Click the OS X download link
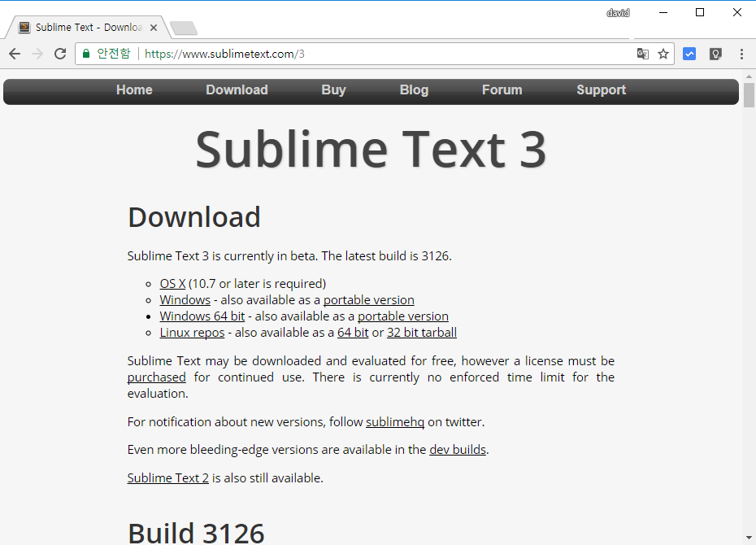 coord(172,284)
